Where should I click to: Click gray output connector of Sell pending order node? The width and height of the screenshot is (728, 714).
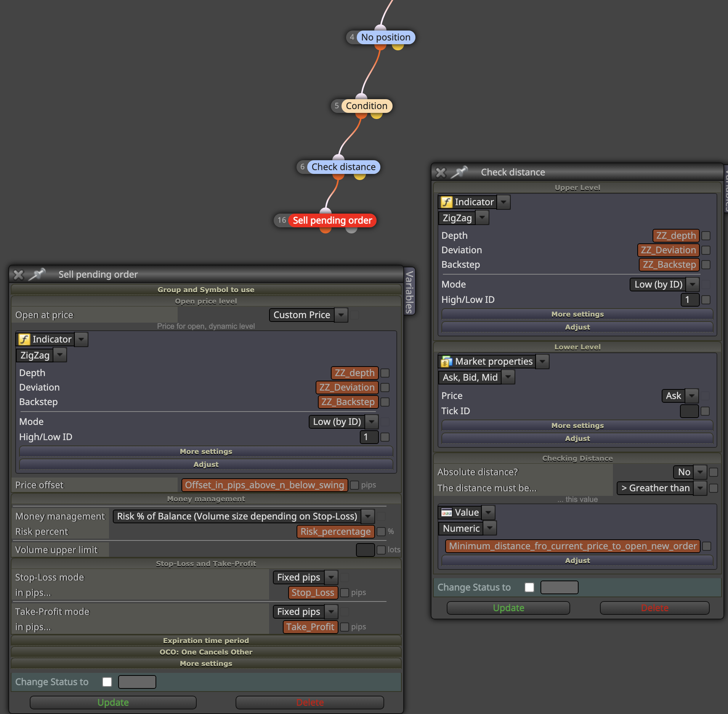coord(351,230)
